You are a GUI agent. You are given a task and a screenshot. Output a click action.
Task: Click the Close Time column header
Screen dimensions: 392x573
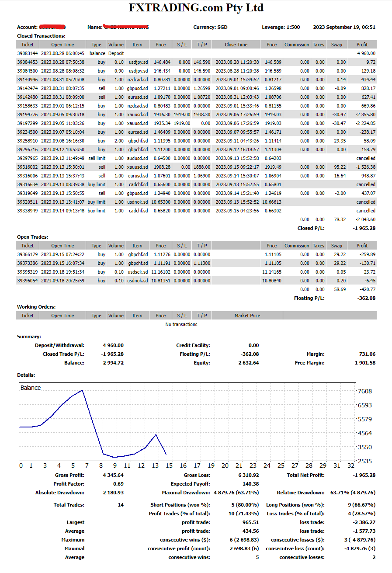click(x=236, y=45)
